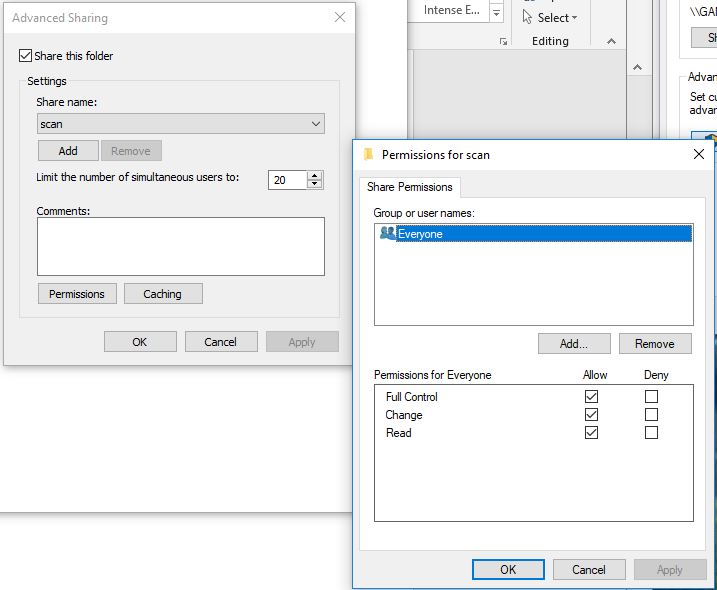
Task: Tick the Change Deny checkbox
Action: coord(652,415)
